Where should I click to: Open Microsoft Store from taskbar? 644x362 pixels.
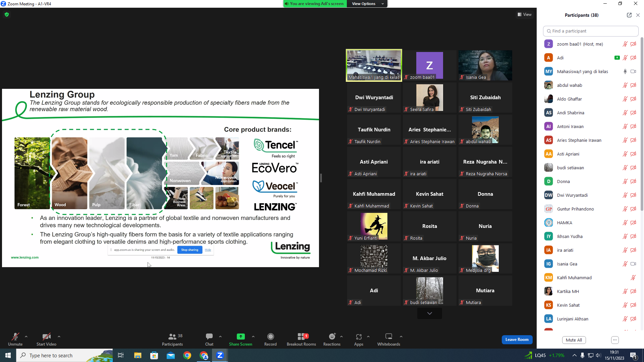(154, 355)
